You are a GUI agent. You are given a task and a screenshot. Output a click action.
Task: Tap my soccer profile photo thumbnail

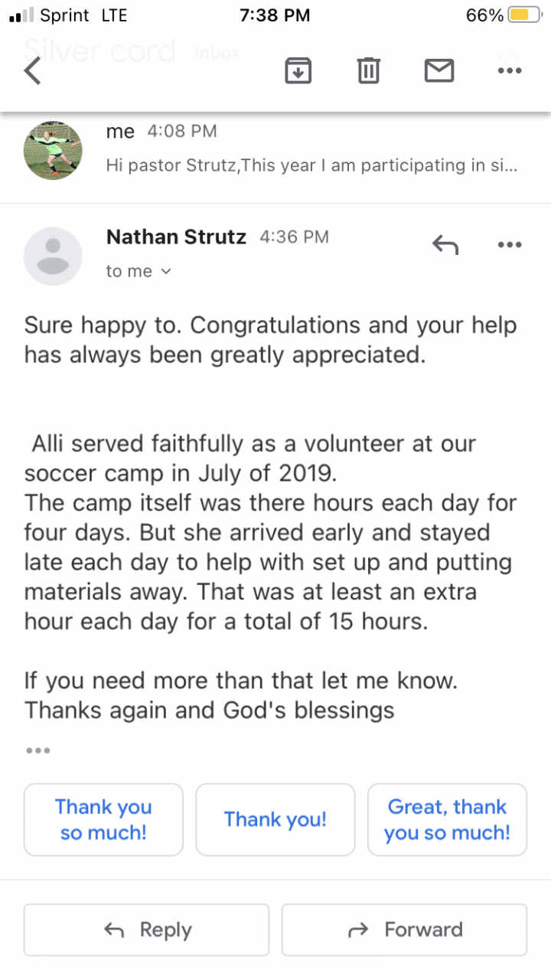tap(53, 150)
